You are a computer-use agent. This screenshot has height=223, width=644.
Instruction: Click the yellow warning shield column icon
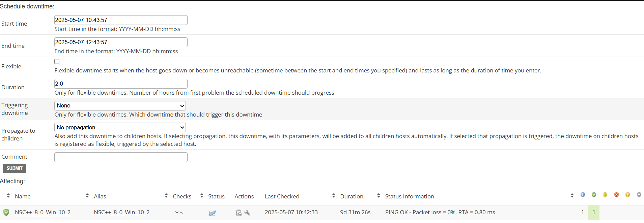point(605,195)
